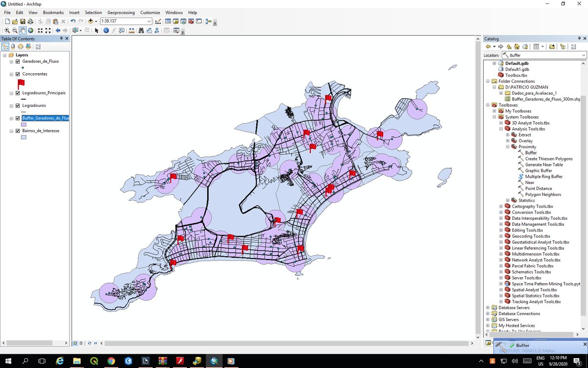Select Create Thiessen Polygons tool

click(x=549, y=159)
